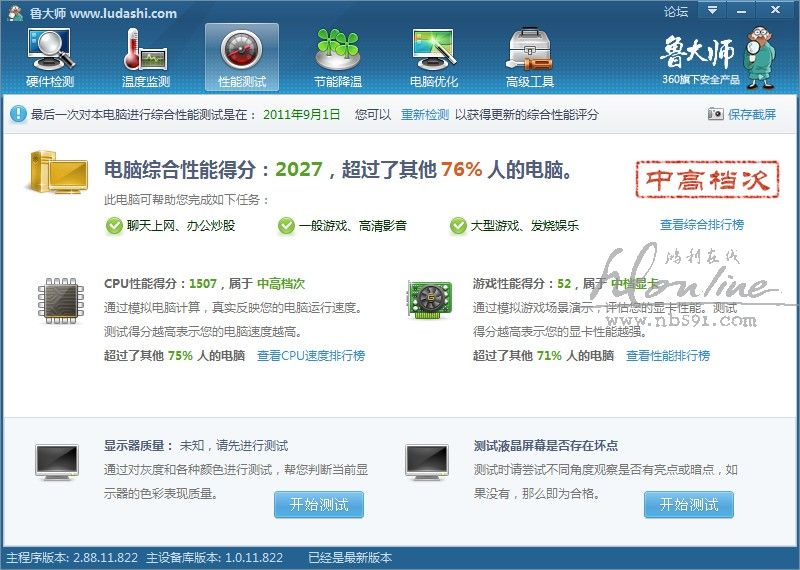Click the yellow computer tower icon
This screenshot has height=570, width=800.
click(x=57, y=171)
